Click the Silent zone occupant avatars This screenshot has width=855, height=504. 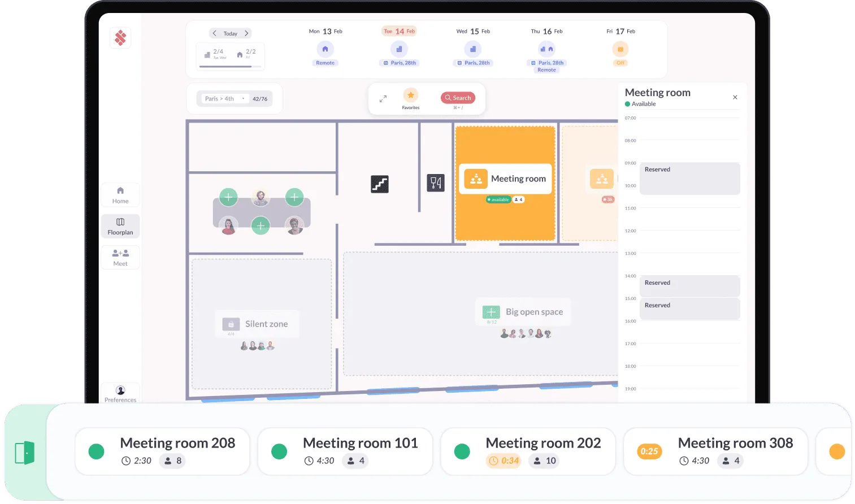pyautogui.click(x=258, y=346)
